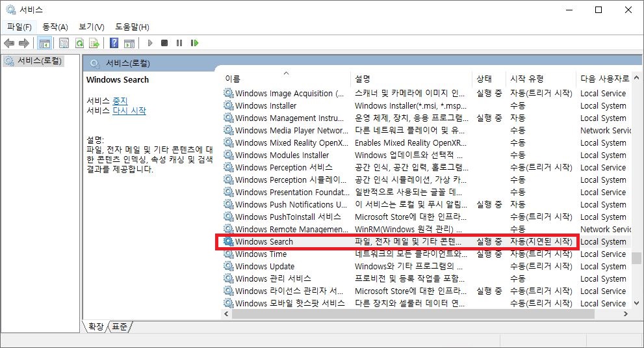This screenshot has width=644, height=348.
Task: Open the 보기(V) menu
Action: (x=92, y=27)
